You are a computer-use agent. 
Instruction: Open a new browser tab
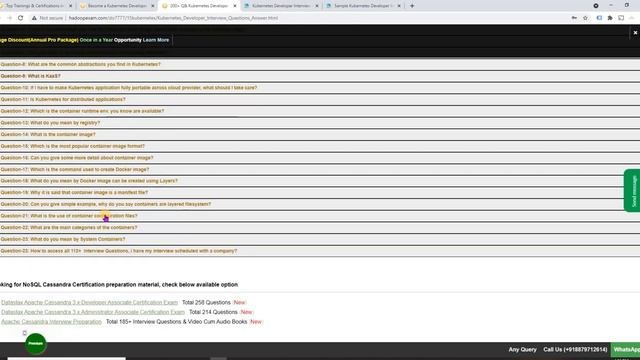point(412,6)
